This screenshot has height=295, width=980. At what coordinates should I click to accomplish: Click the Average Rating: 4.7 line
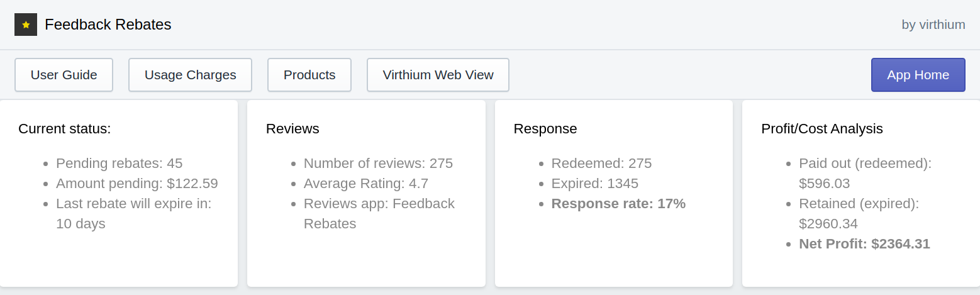coord(365,184)
